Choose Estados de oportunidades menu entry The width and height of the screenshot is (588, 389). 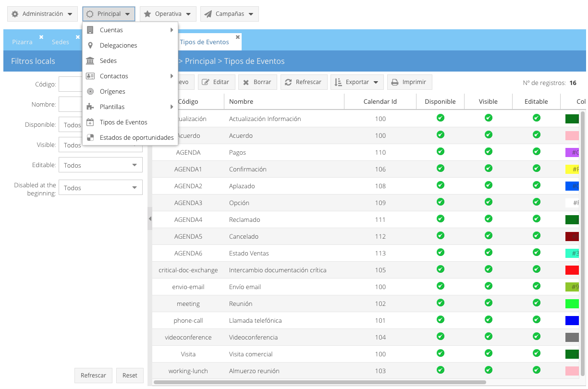[130, 137]
